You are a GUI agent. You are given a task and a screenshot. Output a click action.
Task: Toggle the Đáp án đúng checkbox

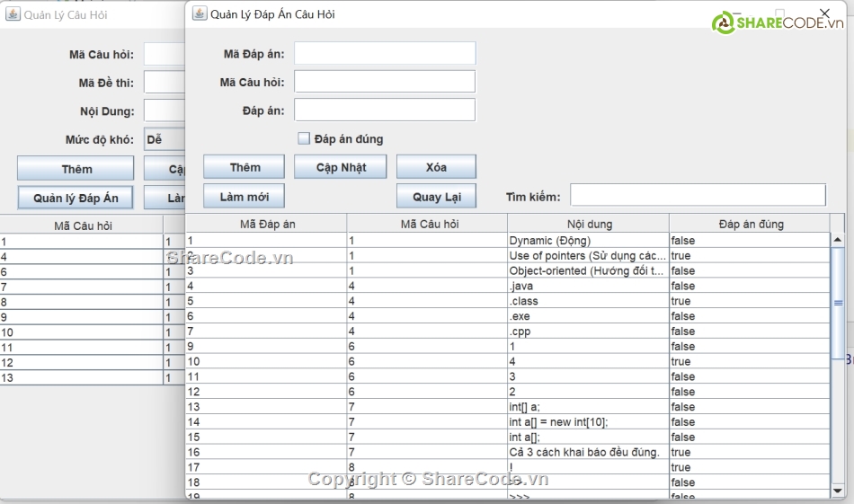pyautogui.click(x=304, y=138)
